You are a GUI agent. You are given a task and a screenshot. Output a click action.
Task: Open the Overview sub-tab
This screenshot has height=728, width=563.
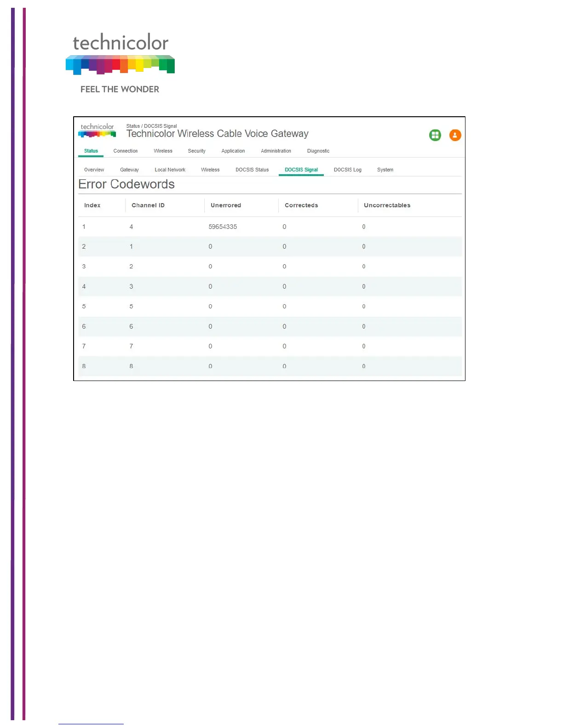(x=94, y=170)
